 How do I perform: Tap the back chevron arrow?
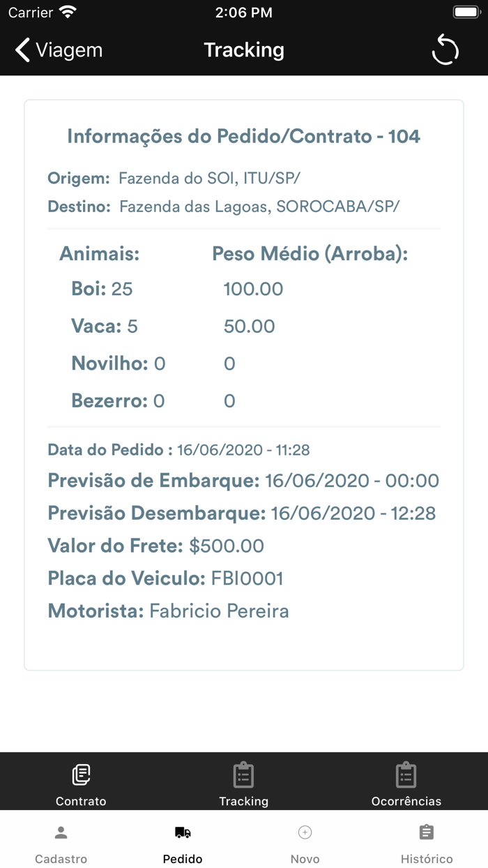23,50
